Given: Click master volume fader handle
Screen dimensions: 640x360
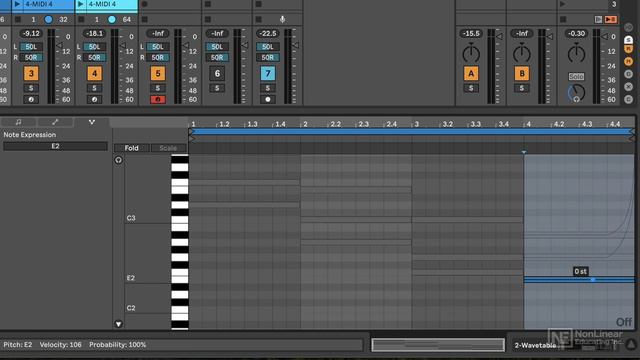Looking at the screenshot, I should point(605,36).
